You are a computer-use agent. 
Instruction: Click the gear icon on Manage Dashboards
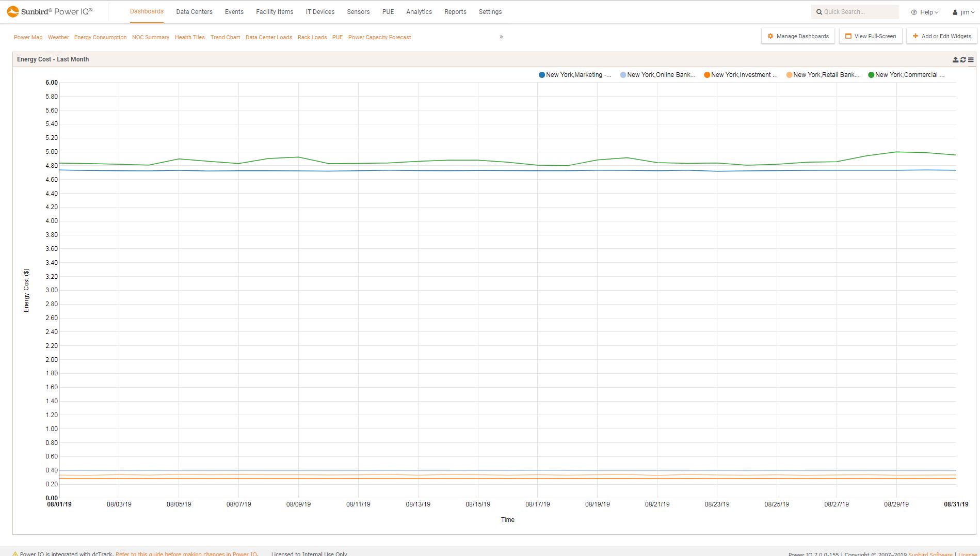770,36
